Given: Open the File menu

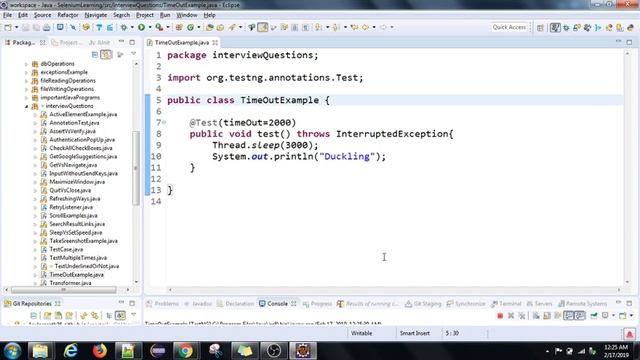Looking at the screenshot, I should (7, 15).
